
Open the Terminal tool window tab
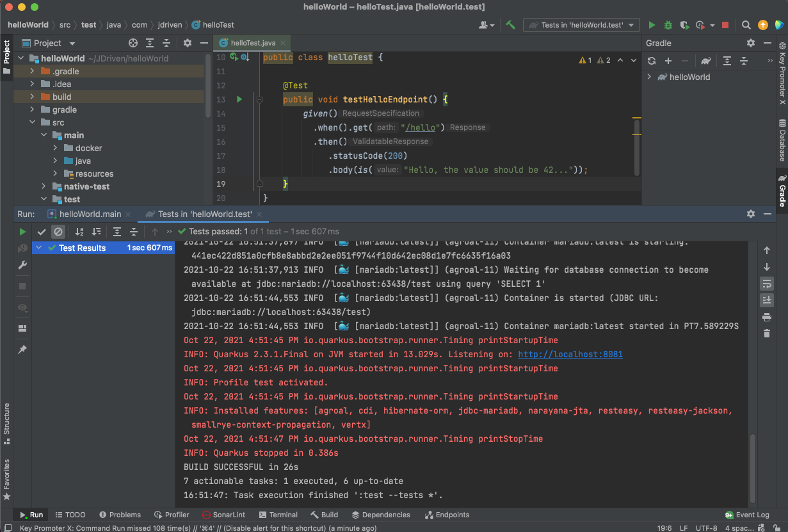(x=278, y=515)
